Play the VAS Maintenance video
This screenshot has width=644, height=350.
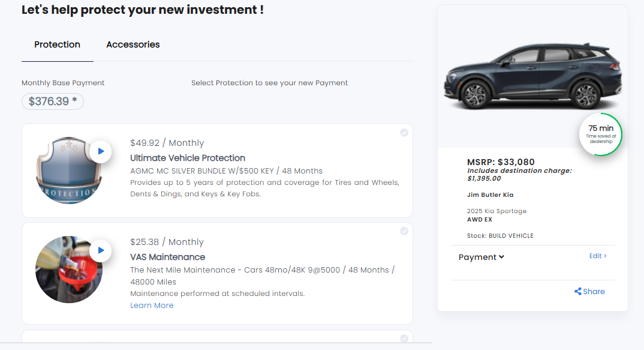[x=101, y=250]
